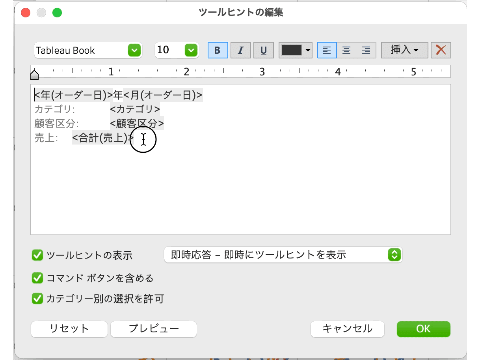Click the <月(オーダー日)> field text
Image resolution: width=480 pixels, height=360 pixels.
(163, 95)
